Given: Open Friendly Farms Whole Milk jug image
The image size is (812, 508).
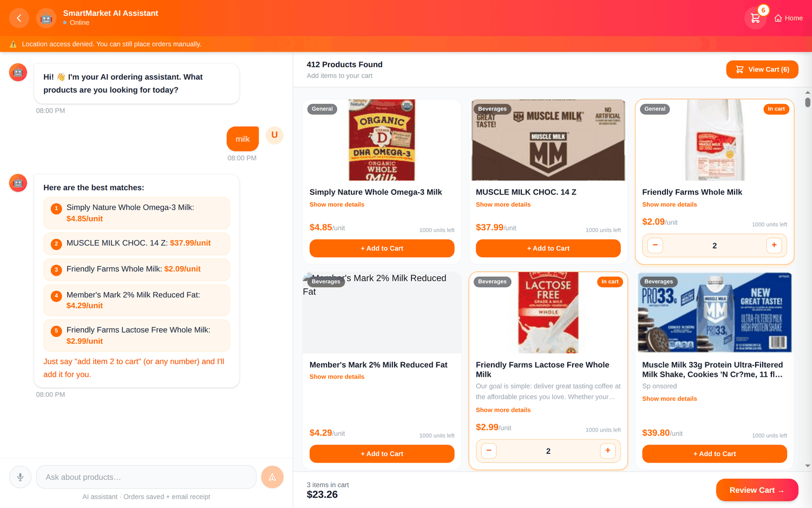Looking at the screenshot, I should [715, 140].
